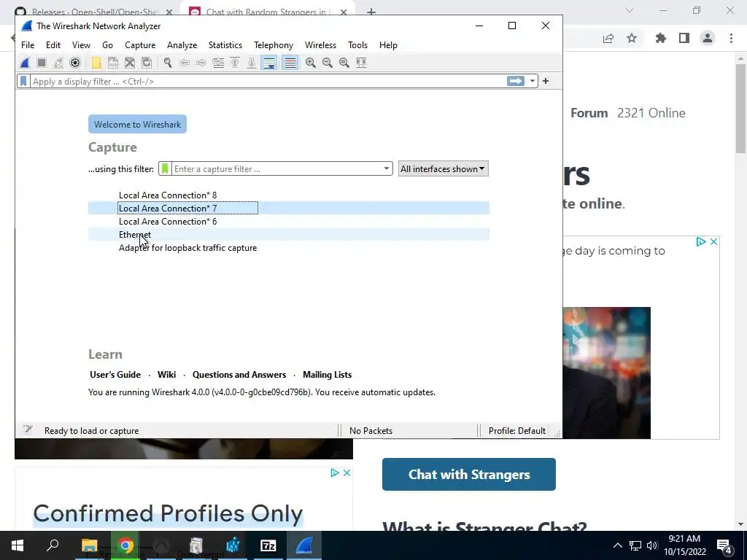
Task: Open the Capture menu
Action: click(140, 44)
